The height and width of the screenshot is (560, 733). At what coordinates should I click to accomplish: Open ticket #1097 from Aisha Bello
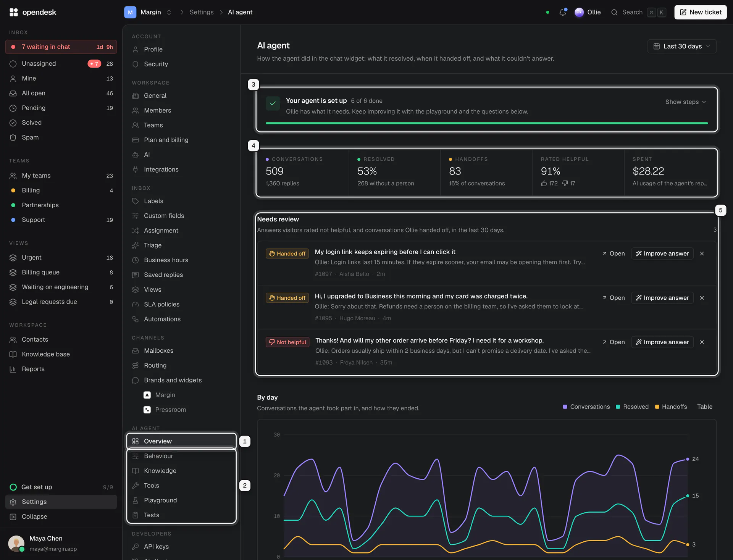tap(614, 253)
